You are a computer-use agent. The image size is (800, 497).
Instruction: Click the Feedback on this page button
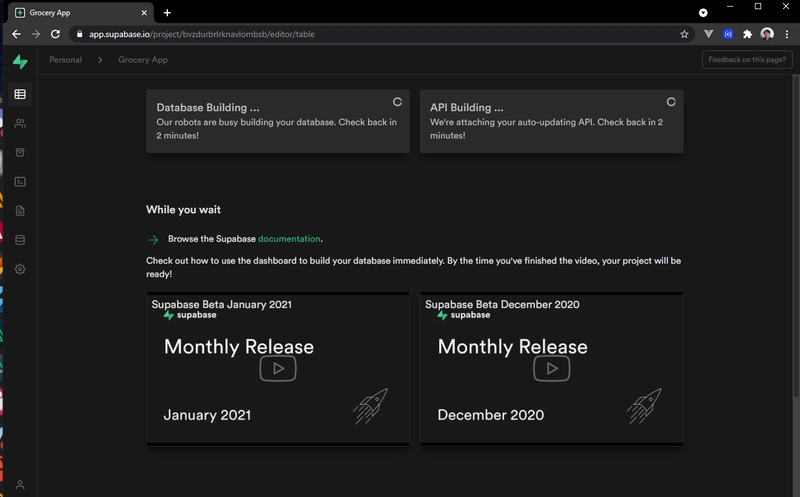coord(747,60)
